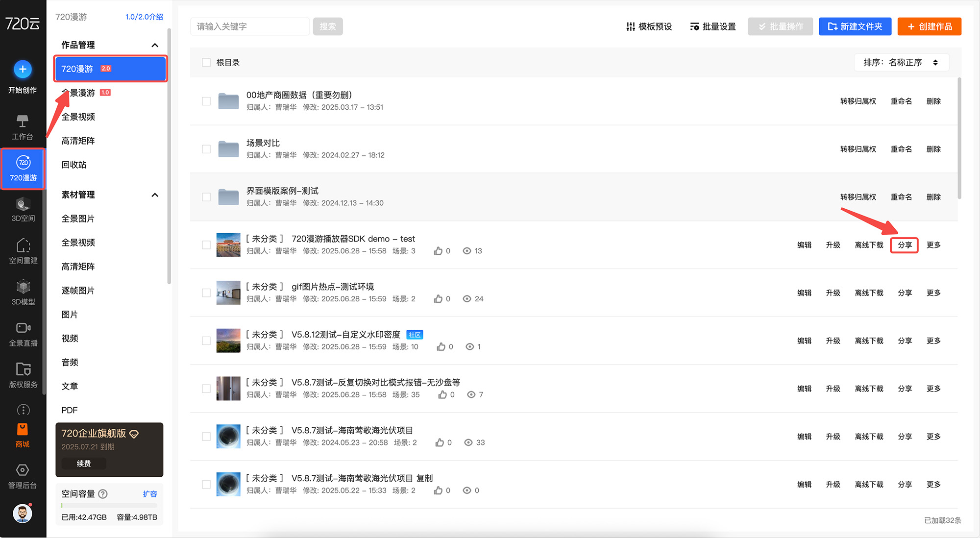Collapse the 素材管理 section chevron

[155, 195]
